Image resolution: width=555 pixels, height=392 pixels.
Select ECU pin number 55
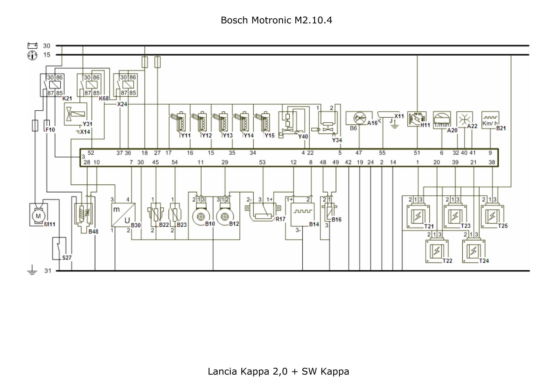(x=382, y=153)
